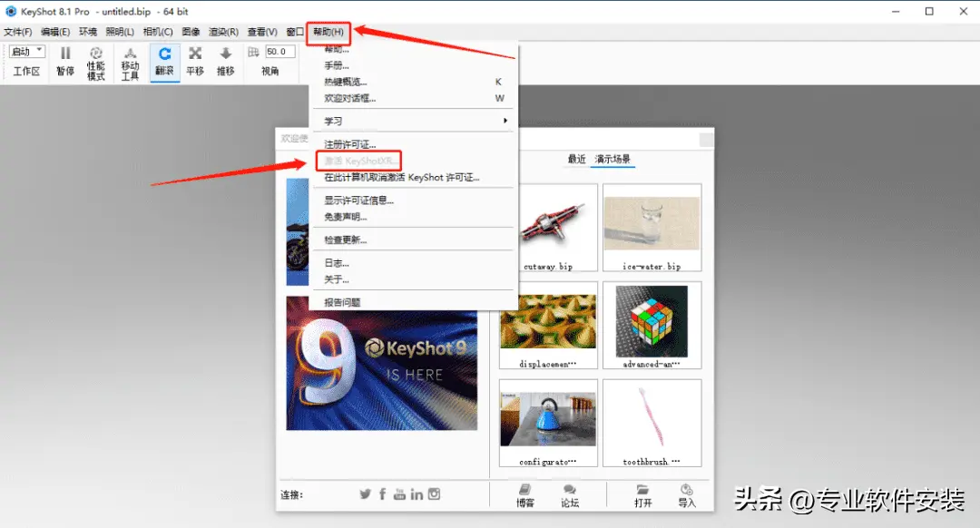Open the configurator kettle scene thumbnail
Image resolution: width=980 pixels, height=528 pixels.
point(548,423)
